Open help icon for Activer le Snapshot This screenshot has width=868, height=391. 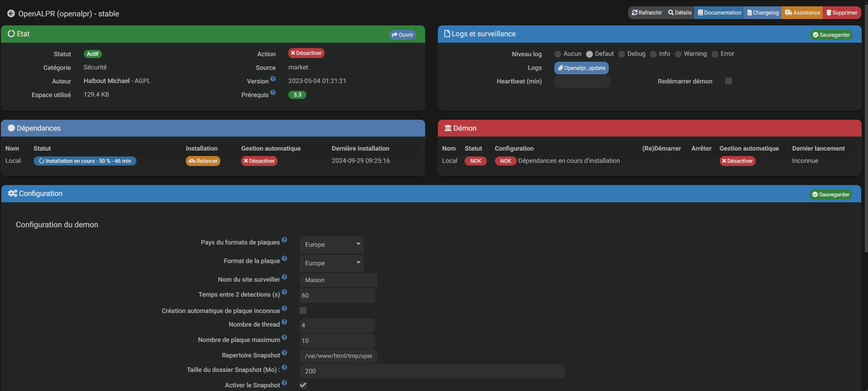click(x=284, y=382)
